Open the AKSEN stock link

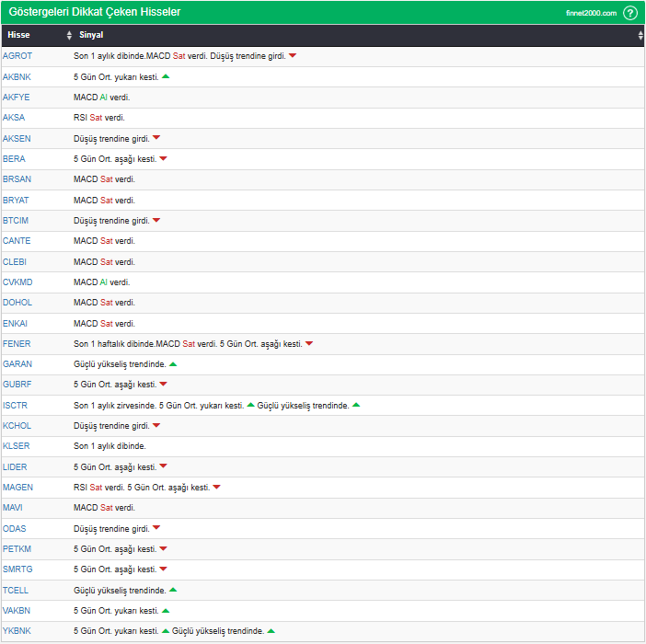[17, 138]
